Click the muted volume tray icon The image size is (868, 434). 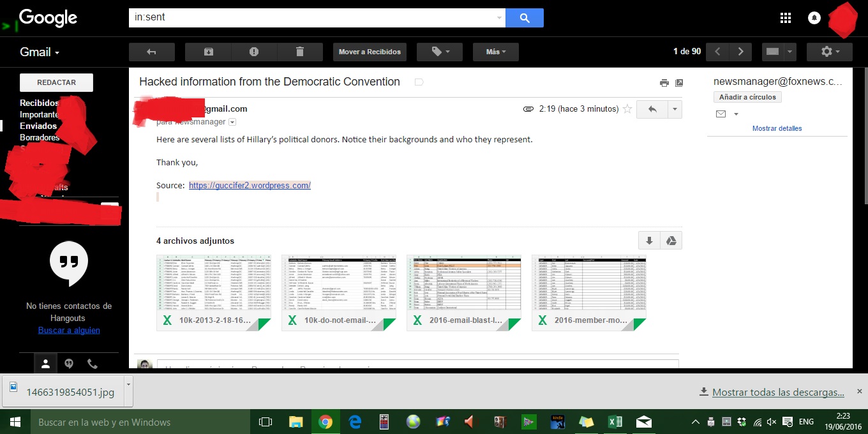pos(771,422)
